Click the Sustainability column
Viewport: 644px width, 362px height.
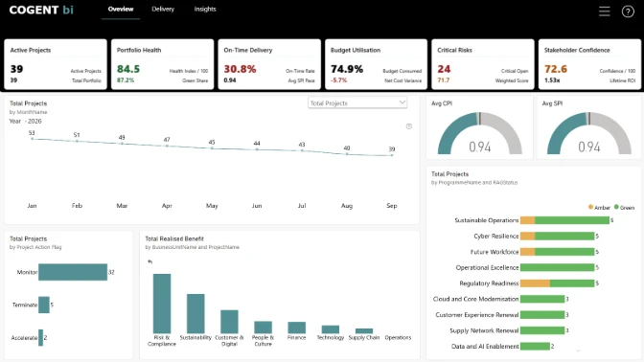tap(195, 313)
